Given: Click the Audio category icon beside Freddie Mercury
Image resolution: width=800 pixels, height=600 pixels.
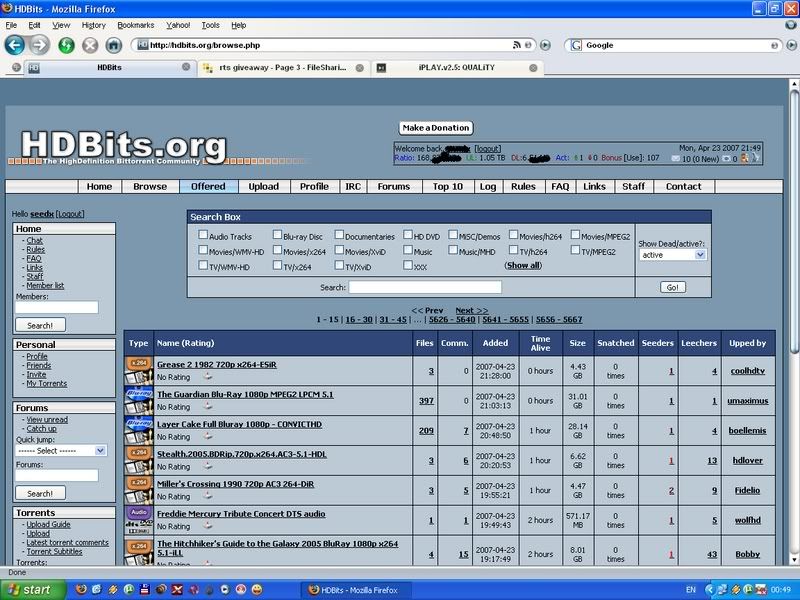Looking at the screenshot, I should pos(139,520).
